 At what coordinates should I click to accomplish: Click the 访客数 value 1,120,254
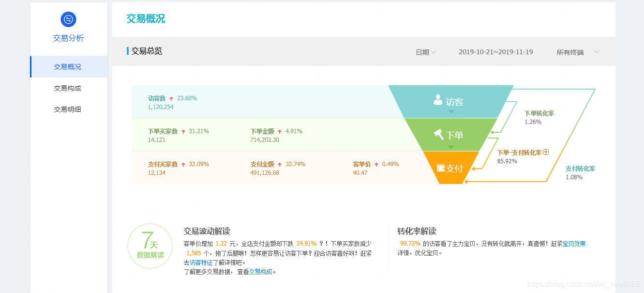(161, 107)
